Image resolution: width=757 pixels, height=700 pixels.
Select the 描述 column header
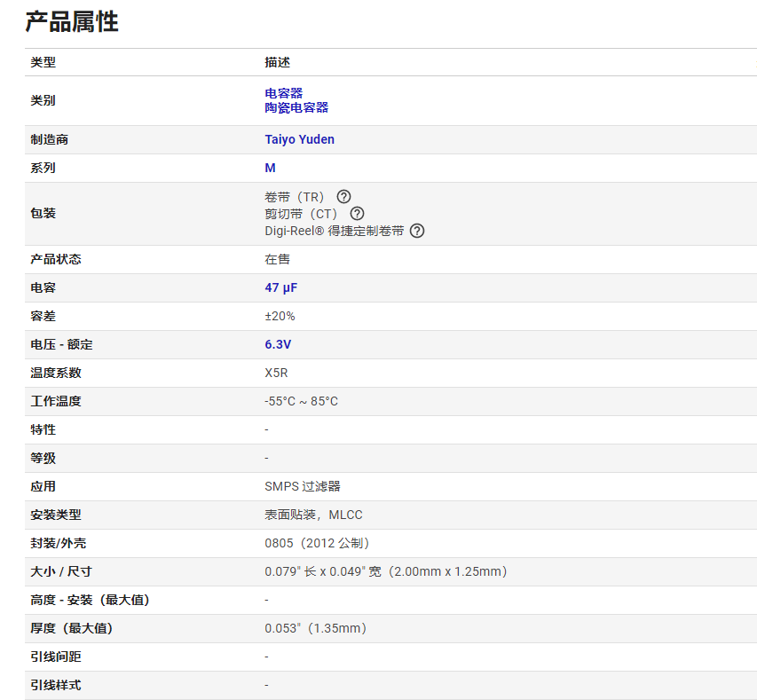point(277,62)
